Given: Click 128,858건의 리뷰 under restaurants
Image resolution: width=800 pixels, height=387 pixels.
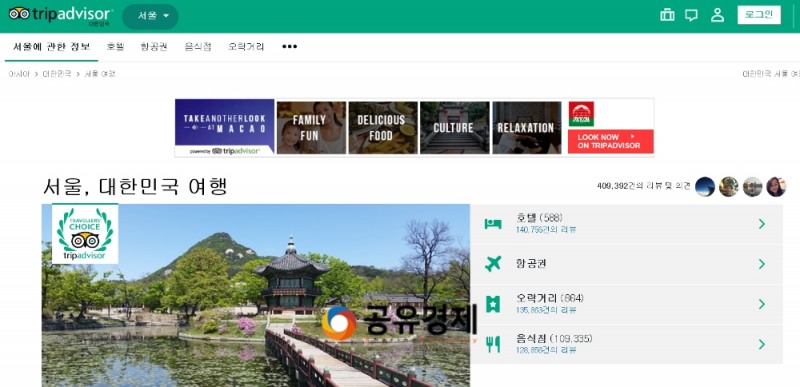Looking at the screenshot, I should [x=546, y=350].
